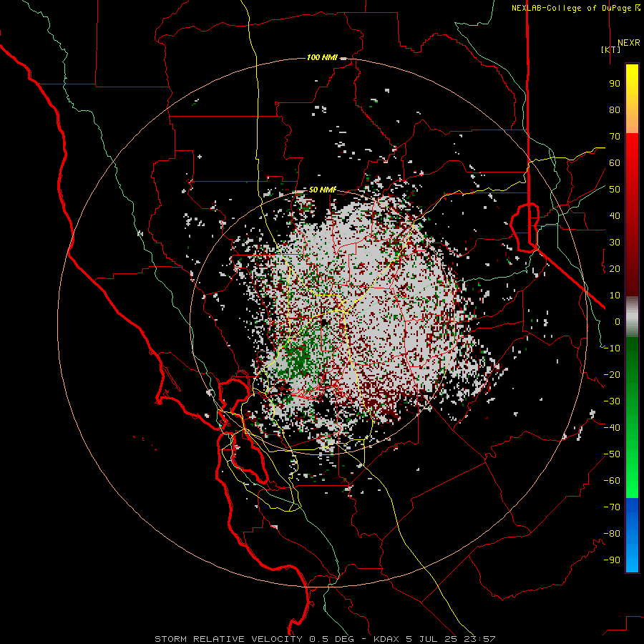The height and width of the screenshot is (644, 644).
Task: Click the 100 NMI range ring label
Action: coord(322,57)
